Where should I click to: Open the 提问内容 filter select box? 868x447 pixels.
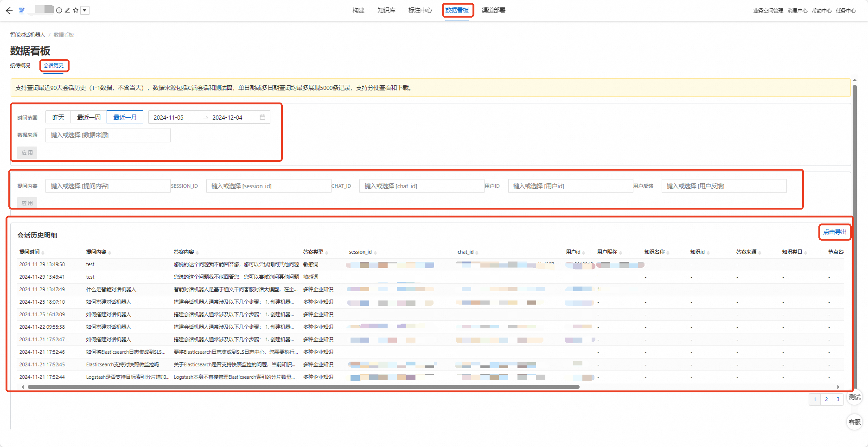point(108,186)
